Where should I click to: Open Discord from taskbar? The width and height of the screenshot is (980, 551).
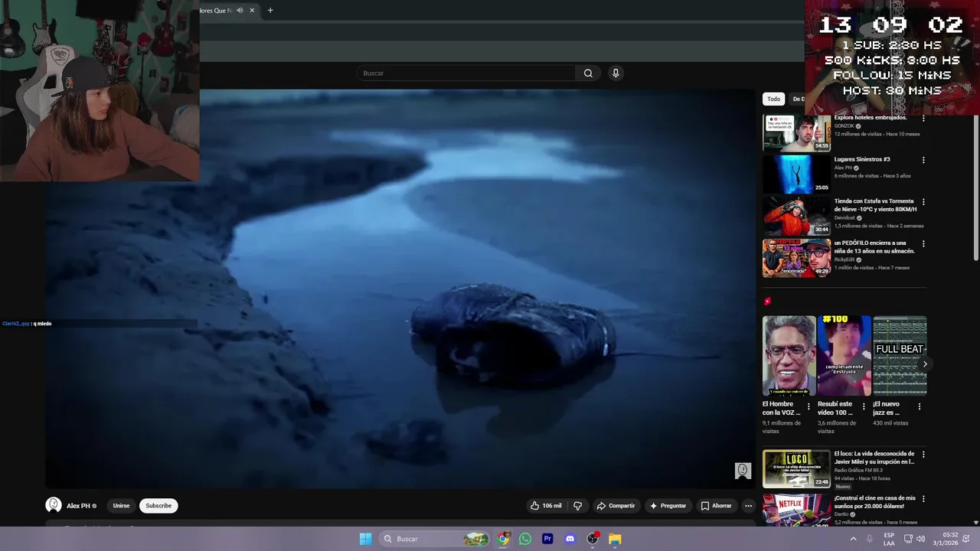coord(570,539)
